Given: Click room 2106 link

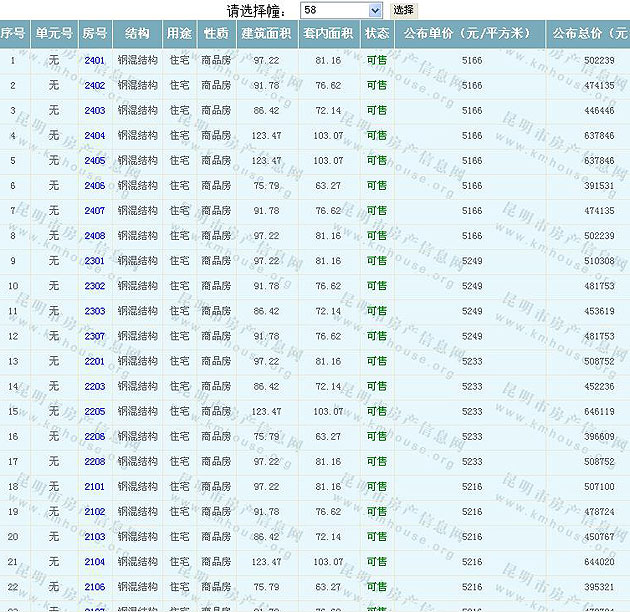Looking at the screenshot, I should [x=95, y=586].
